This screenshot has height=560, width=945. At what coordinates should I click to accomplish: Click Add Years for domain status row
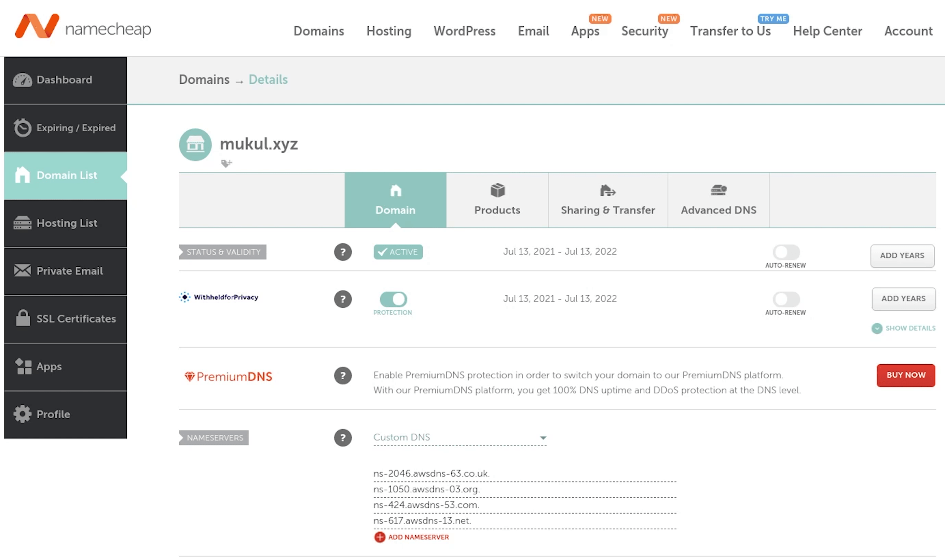[902, 256]
